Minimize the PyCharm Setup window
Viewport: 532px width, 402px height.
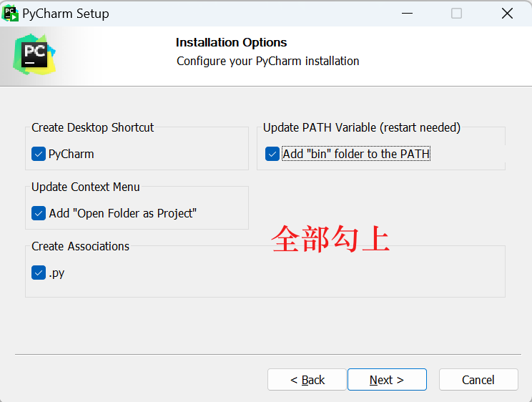pos(407,14)
